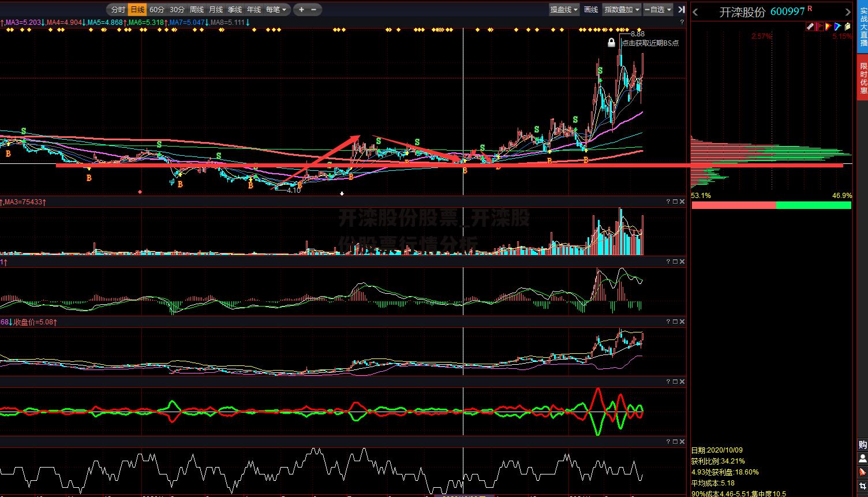Open the 限时优惠 sidebar banner
Viewport: 868px width, 497px height.
click(x=863, y=79)
